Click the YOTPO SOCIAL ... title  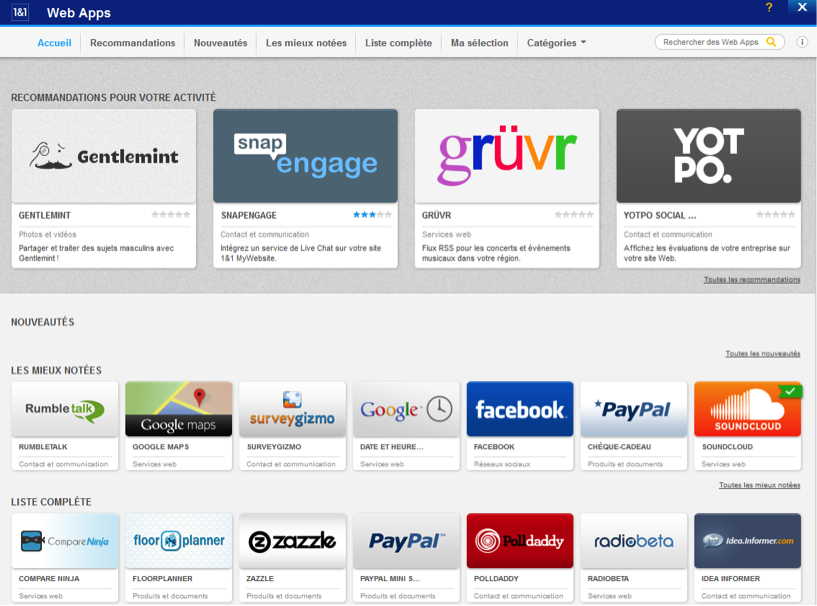click(660, 215)
